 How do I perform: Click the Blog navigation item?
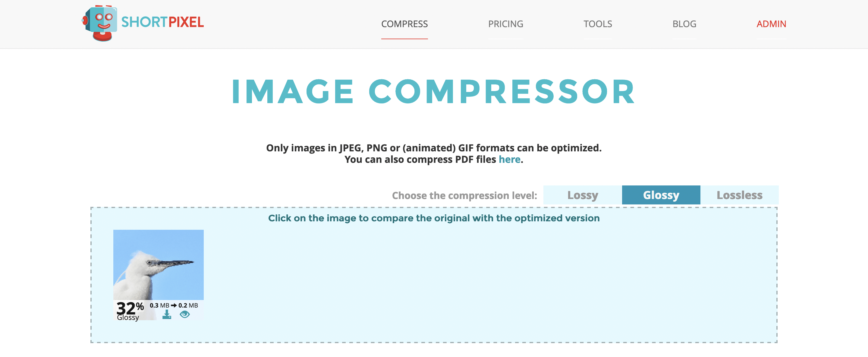coord(684,24)
